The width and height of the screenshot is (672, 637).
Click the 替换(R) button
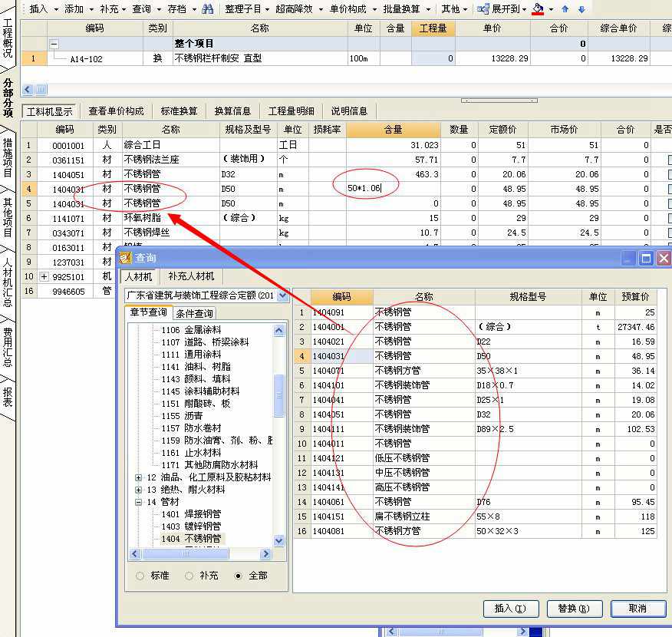pos(575,609)
